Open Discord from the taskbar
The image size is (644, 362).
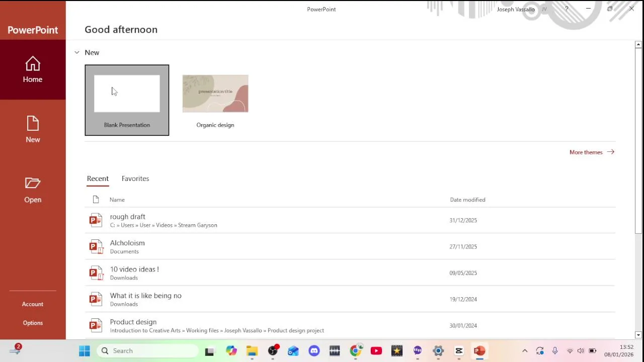[314, 351]
